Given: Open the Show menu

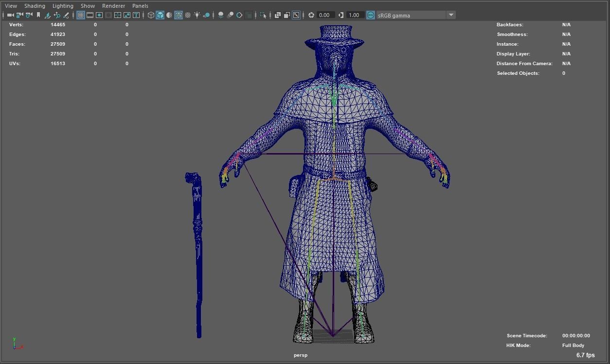Looking at the screenshot, I should click(88, 6).
